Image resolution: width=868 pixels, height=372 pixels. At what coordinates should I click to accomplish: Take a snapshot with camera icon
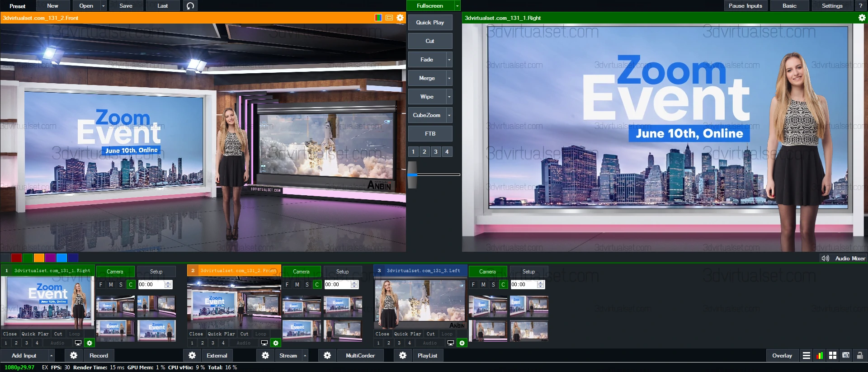(846, 356)
